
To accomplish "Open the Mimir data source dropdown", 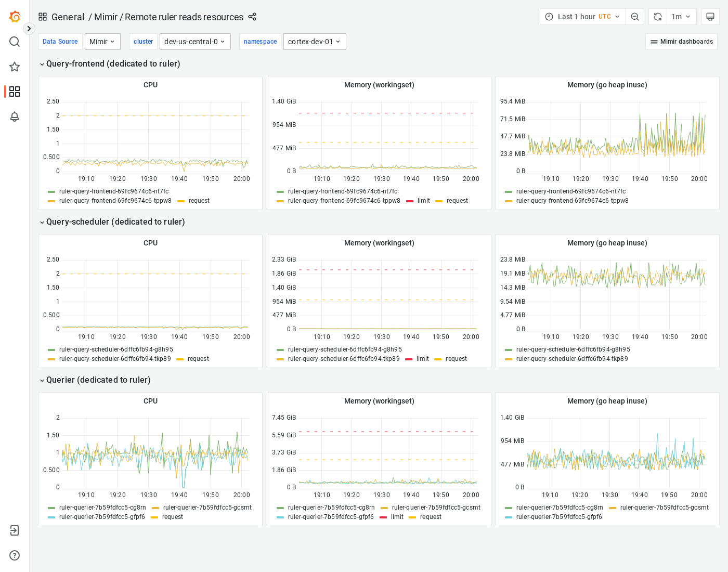I will (x=102, y=42).
